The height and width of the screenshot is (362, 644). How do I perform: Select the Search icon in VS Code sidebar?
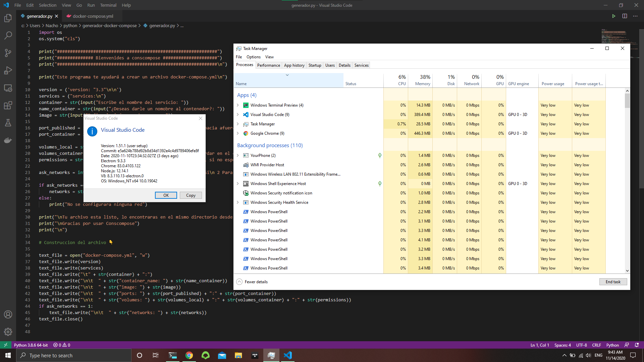[8, 35]
